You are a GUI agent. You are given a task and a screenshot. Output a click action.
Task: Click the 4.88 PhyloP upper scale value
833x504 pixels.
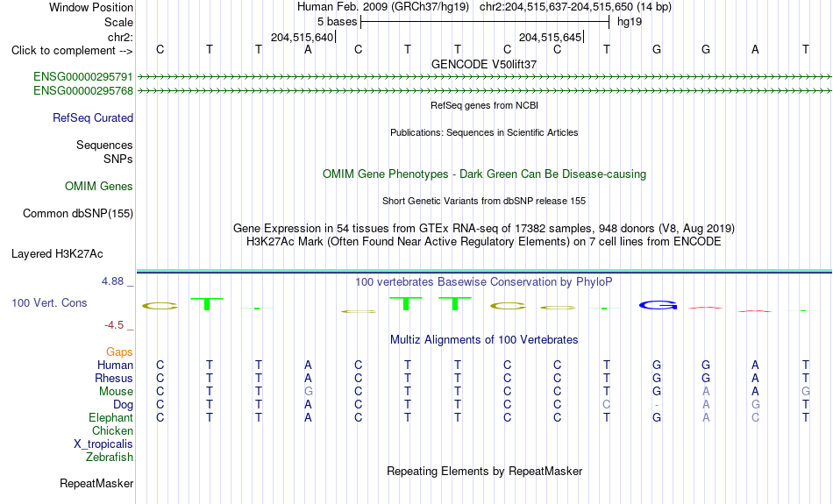[x=112, y=281]
